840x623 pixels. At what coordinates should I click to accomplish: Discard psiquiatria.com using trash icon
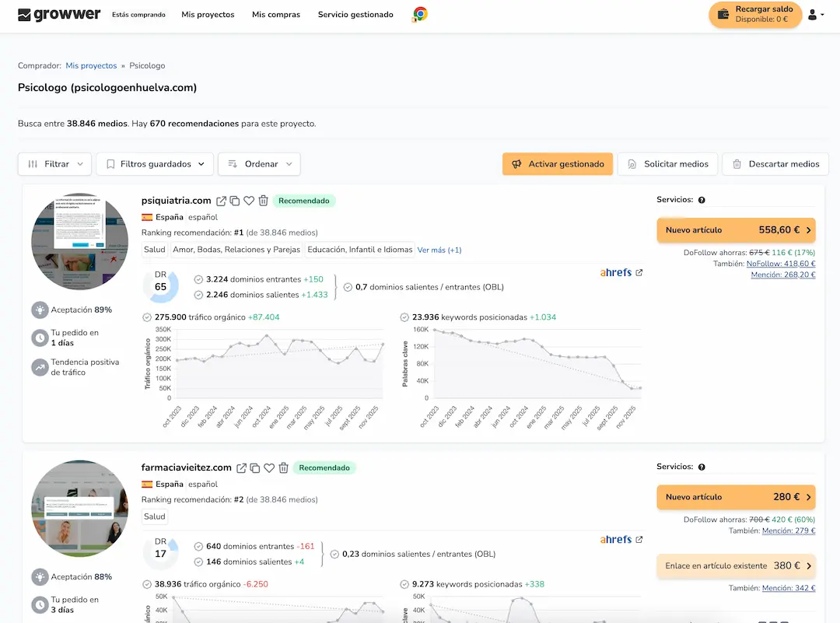(263, 201)
